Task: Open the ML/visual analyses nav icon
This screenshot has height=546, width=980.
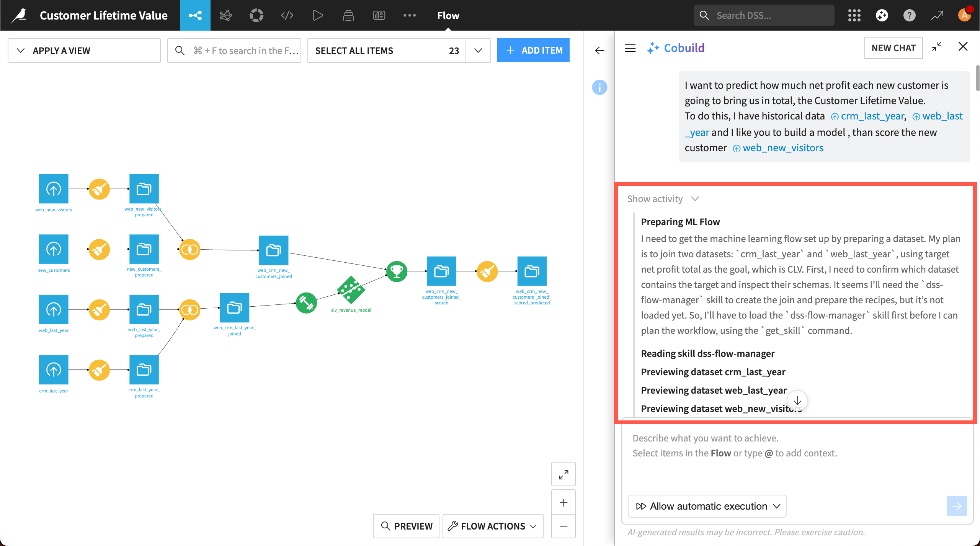Action: click(226, 15)
